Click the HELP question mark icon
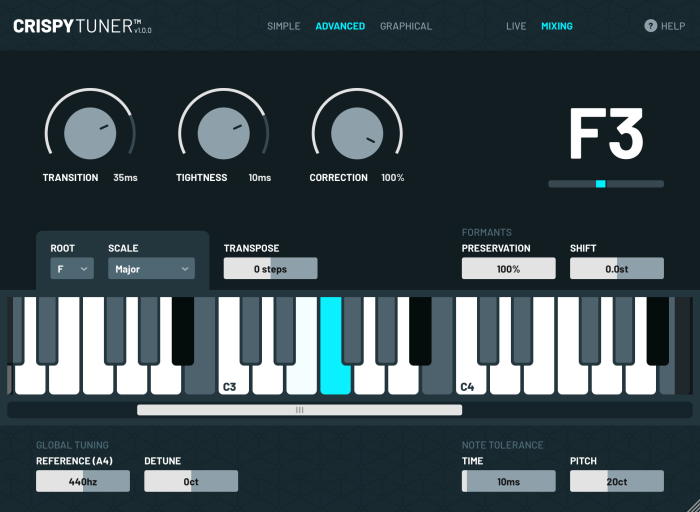This screenshot has width=700, height=512. point(650,26)
